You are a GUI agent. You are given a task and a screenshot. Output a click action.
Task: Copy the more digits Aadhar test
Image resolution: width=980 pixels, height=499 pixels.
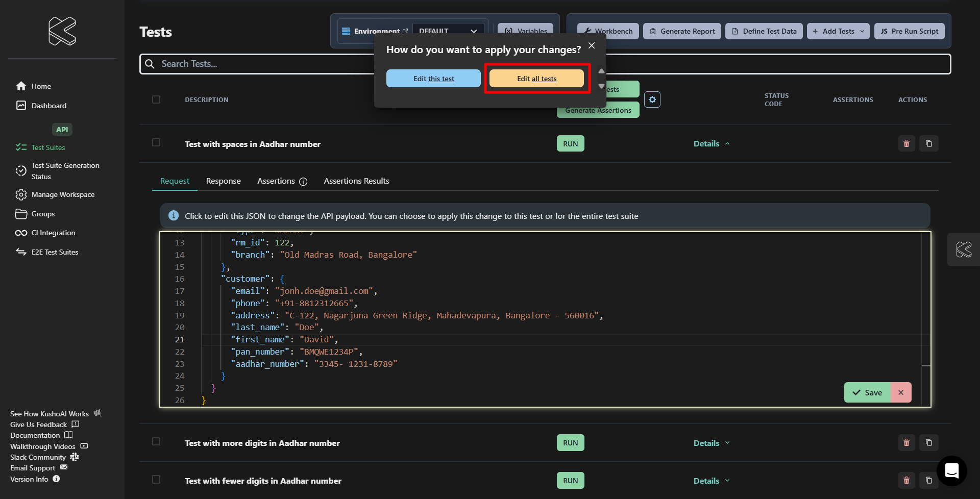coord(928,443)
